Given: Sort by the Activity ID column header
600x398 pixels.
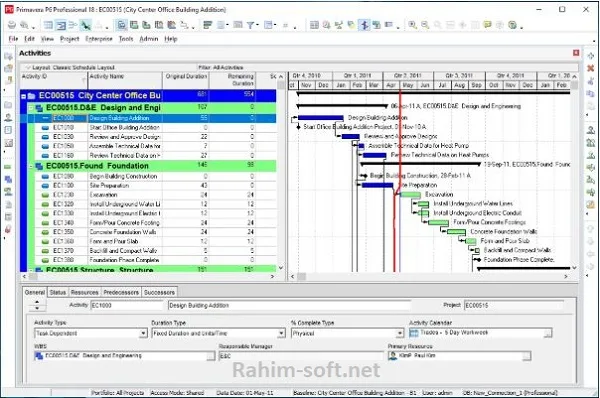Looking at the screenshot, I should [54, 80].
